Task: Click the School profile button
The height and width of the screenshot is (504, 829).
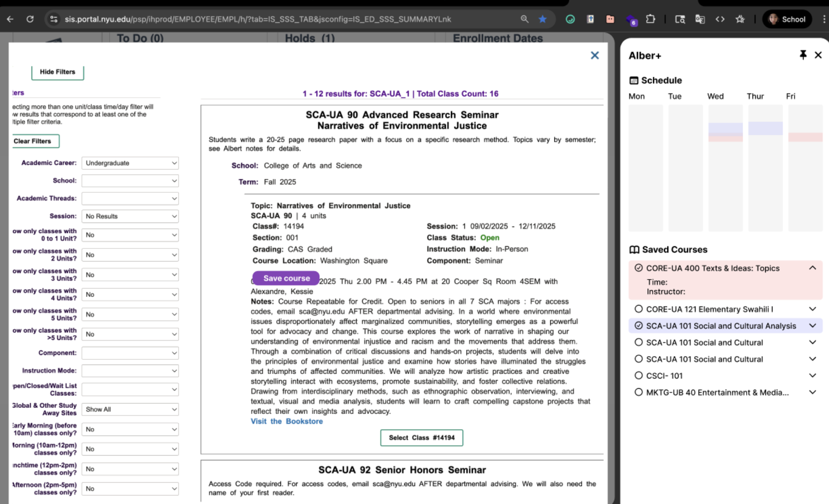Action: pos(787,19)
